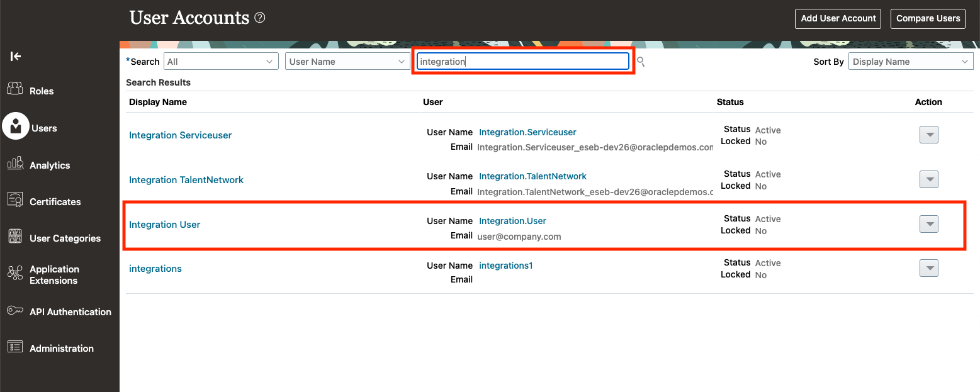Click the Add User Account button

838,18
